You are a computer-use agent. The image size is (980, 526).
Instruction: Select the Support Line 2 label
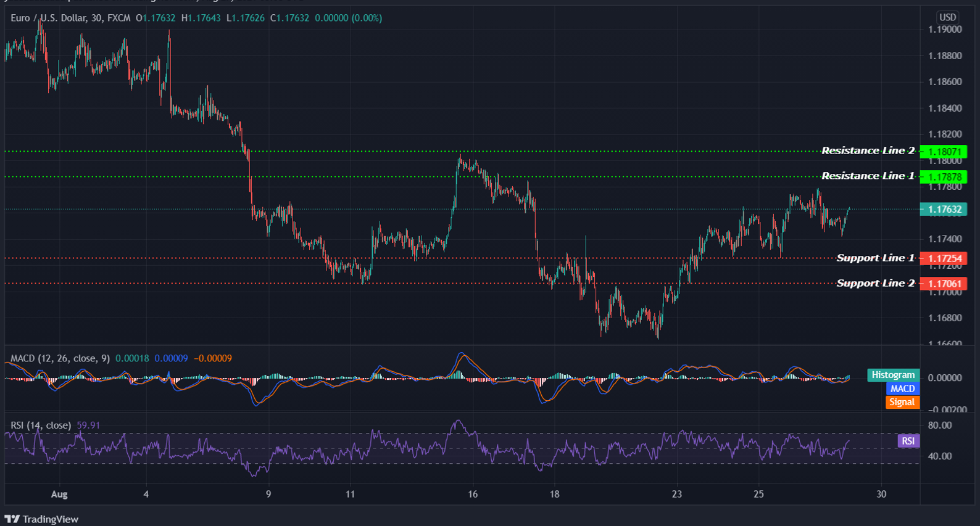875,283
